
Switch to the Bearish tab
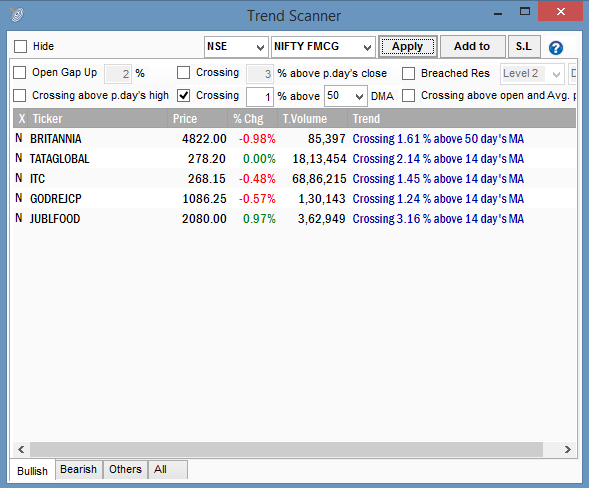79,469
